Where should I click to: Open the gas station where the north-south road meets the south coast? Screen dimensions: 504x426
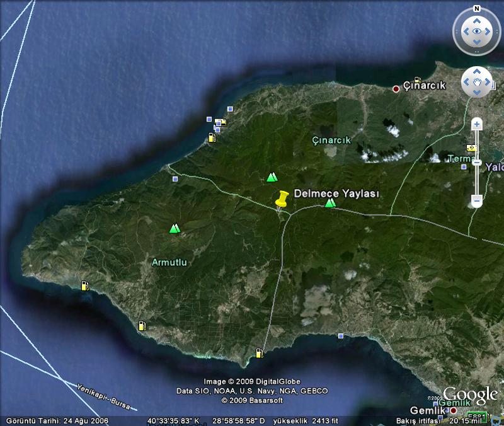[260, 353]
